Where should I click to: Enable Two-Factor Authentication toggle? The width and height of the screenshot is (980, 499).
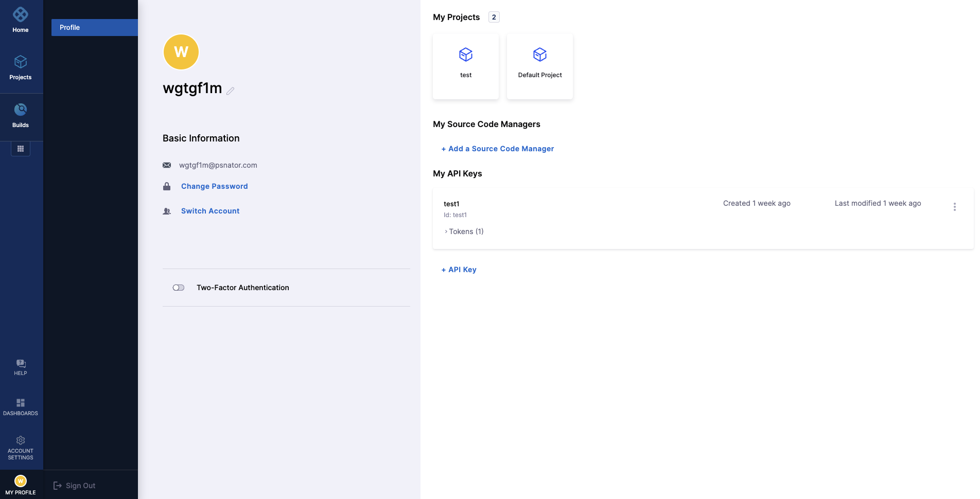179,288
